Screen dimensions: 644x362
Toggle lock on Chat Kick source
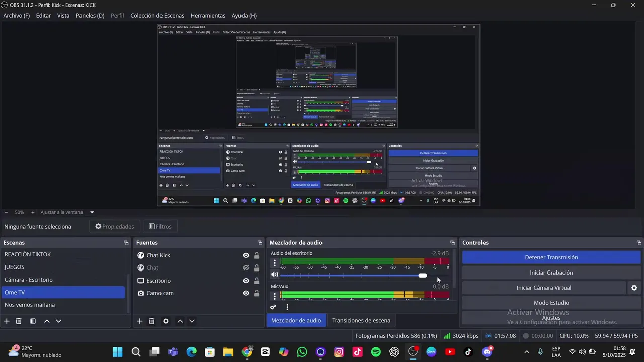[257, 255]
